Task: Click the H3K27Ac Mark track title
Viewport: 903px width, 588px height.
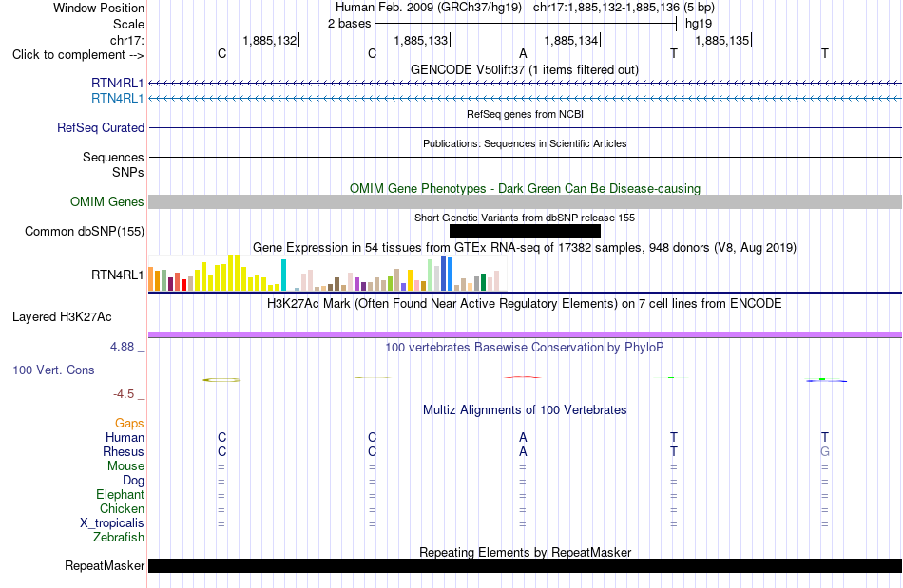Action: coord(525,303)
